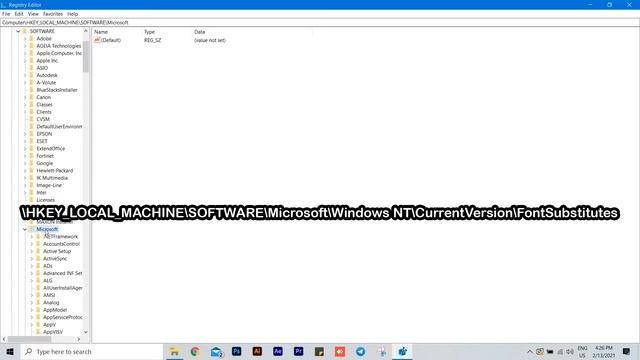Launch Premiere Pro from the taskbar
The height and width of the screenshot is (360, 640).
click(x=298, y=351)
